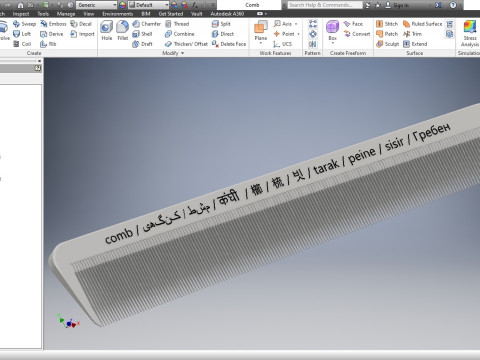The image size is (480, 360).
Task: Select the surface Trim tool
Action: 412,34
